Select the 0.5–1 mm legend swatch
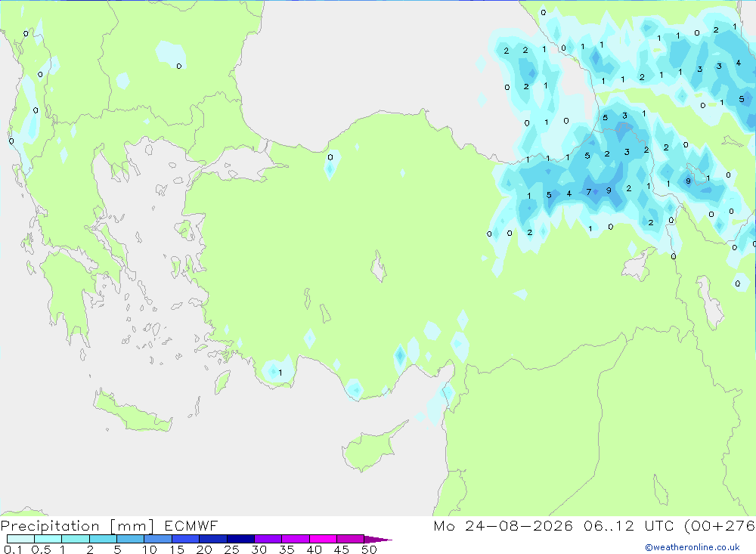The image size is (756, 554). [48, 539]
